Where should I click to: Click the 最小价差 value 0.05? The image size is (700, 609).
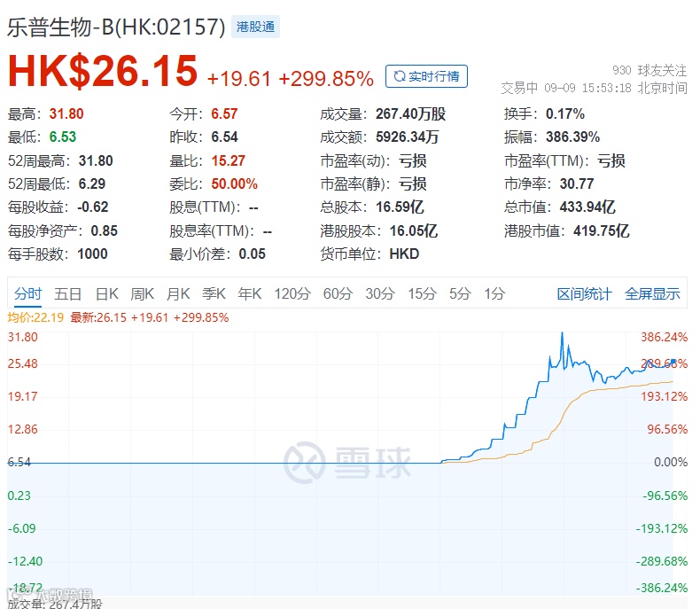[253, 254]
